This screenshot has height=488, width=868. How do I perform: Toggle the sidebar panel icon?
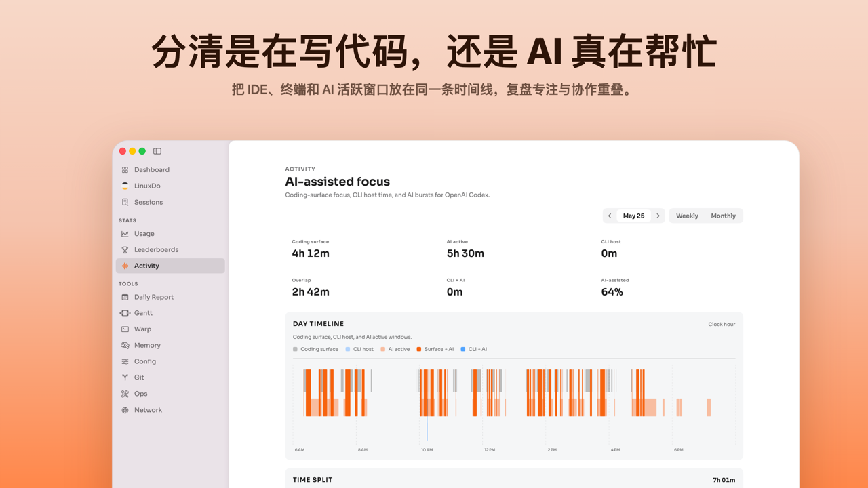157,151
